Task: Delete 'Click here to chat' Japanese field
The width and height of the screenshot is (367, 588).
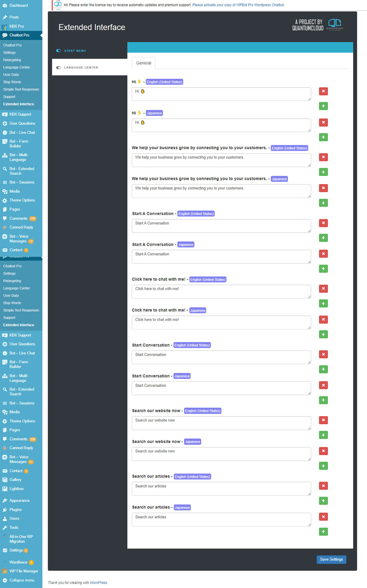Action: (x=323, y=320)
